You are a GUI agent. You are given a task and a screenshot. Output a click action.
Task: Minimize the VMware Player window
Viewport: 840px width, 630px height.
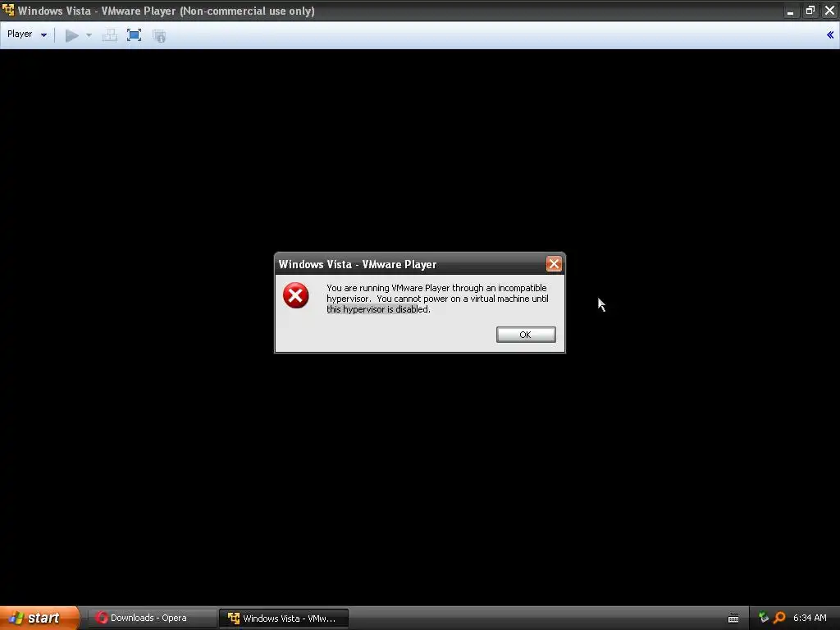coord(790,11)
